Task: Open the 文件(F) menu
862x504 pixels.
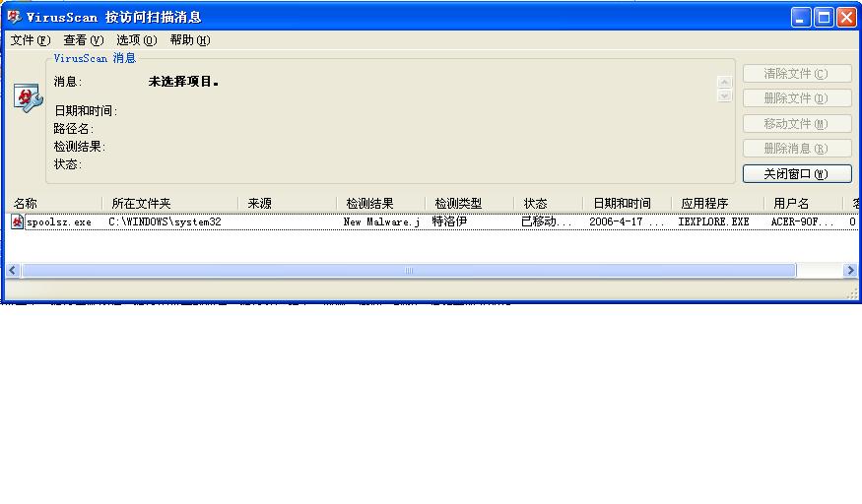Action: [x=31, y=40]
